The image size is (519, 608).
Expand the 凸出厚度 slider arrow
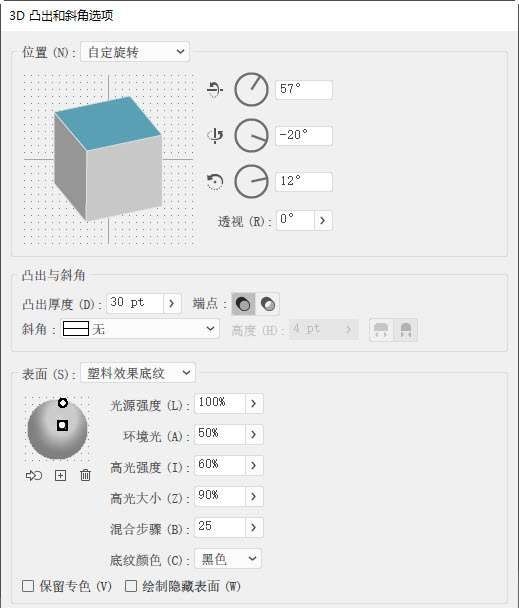(x=172, y=303)
